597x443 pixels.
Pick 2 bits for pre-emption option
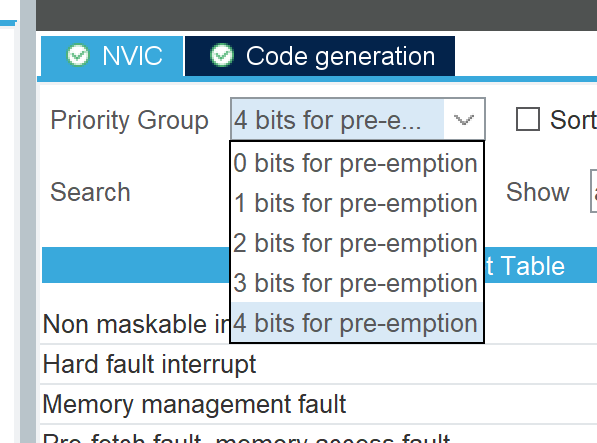click(357, 243)
